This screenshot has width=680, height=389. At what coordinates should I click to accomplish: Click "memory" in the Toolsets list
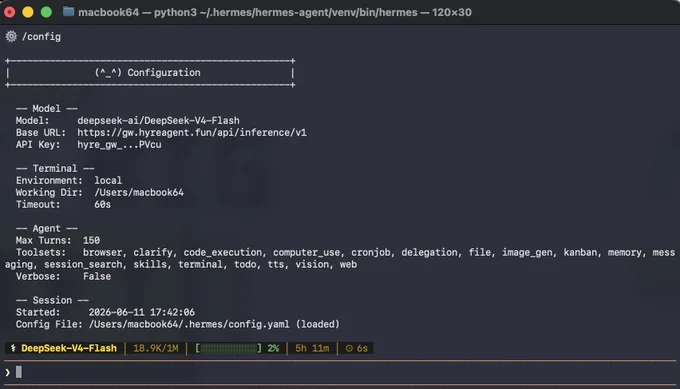(x=624, y=252)
